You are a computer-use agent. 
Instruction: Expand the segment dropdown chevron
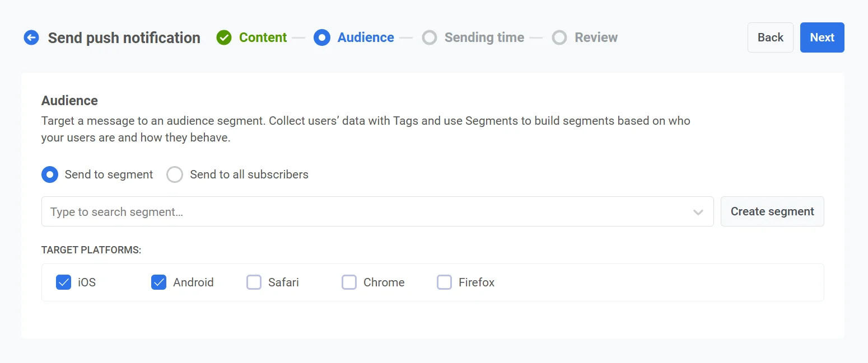coord(698,212)
